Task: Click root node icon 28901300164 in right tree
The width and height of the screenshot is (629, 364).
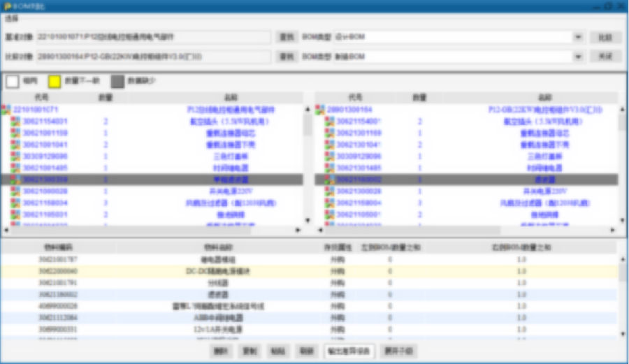Action: 320,110
